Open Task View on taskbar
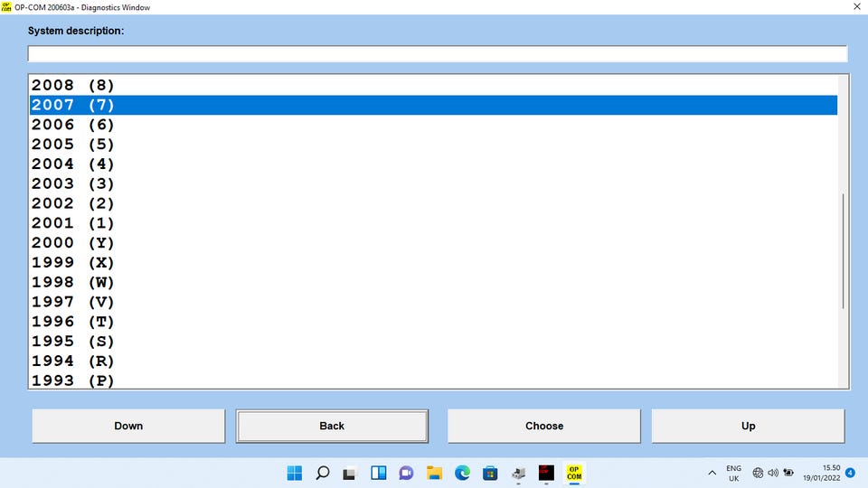Viewport: 868px width, 488px height. (x=349, y=474)
